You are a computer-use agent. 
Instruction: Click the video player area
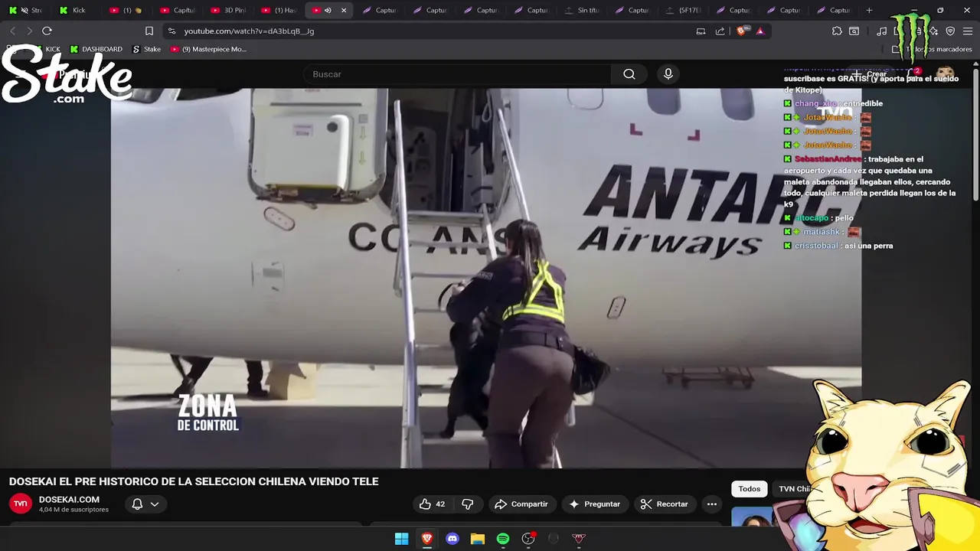point(486,278)
